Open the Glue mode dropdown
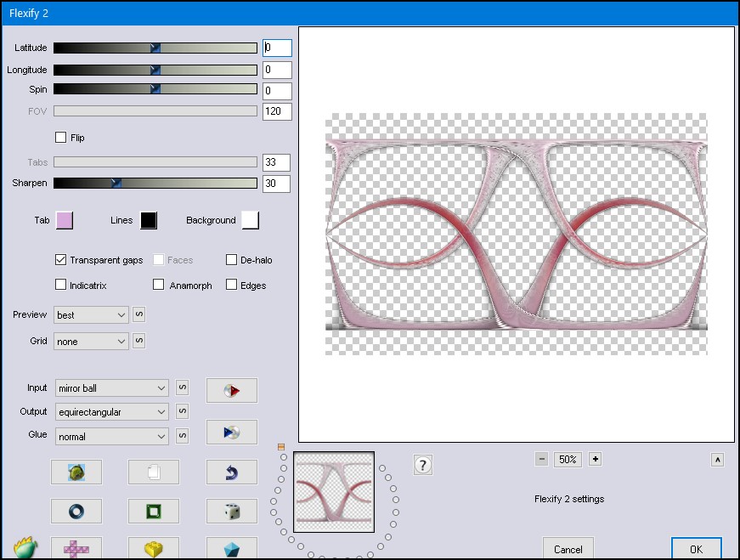 coord(112,436)
